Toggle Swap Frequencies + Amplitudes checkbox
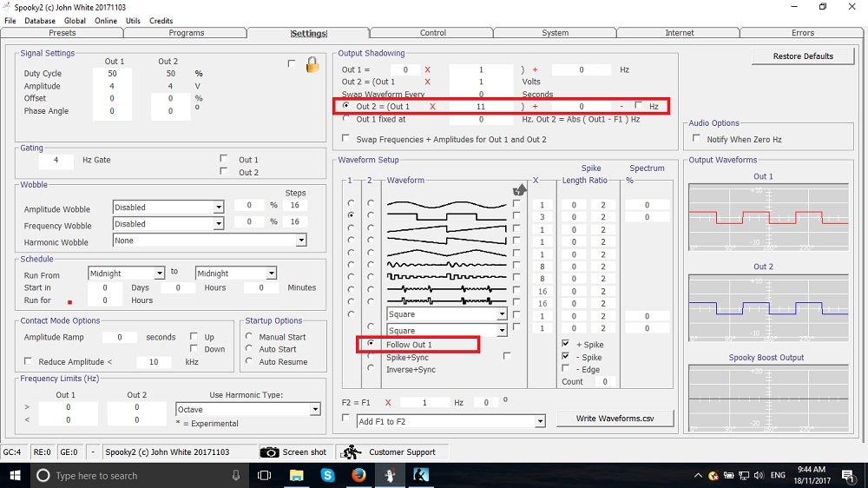Screen dimensions: 868x488 coord(346,138)
